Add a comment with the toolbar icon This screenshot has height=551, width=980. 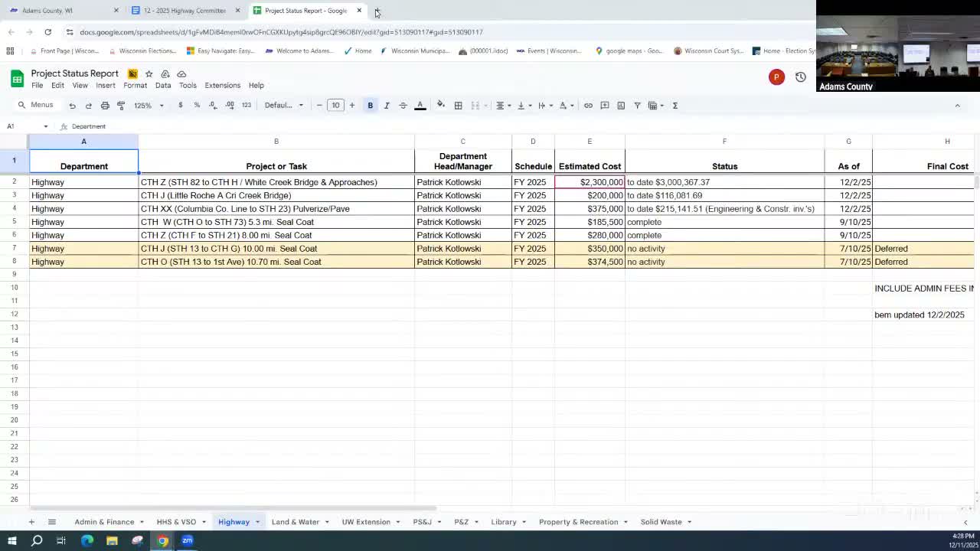point(605,106)
